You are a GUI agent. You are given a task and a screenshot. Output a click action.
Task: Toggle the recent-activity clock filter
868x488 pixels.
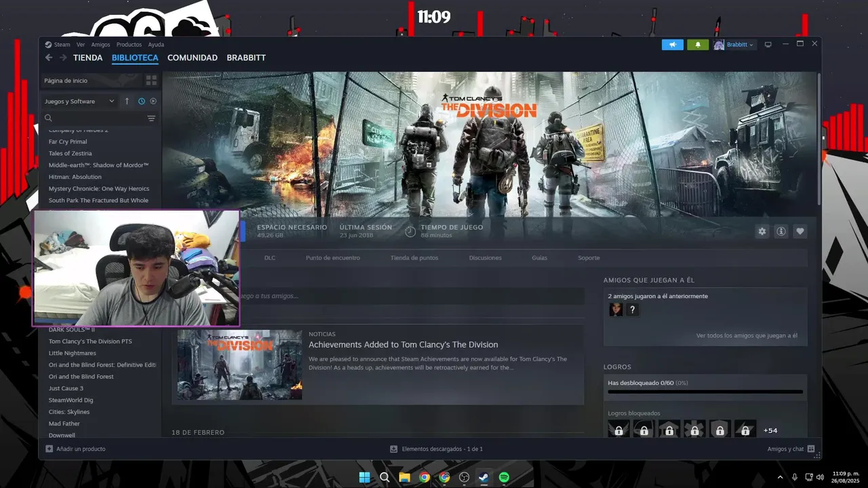coord(142,101)
